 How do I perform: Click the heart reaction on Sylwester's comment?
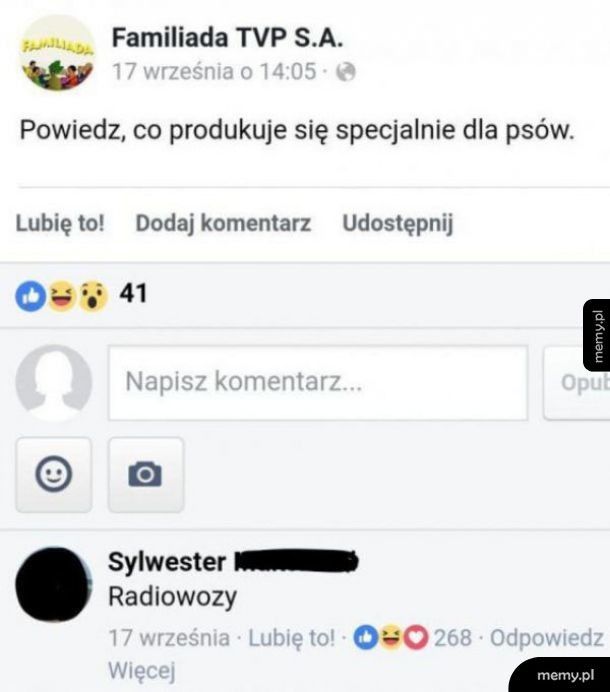click(415, 637)
